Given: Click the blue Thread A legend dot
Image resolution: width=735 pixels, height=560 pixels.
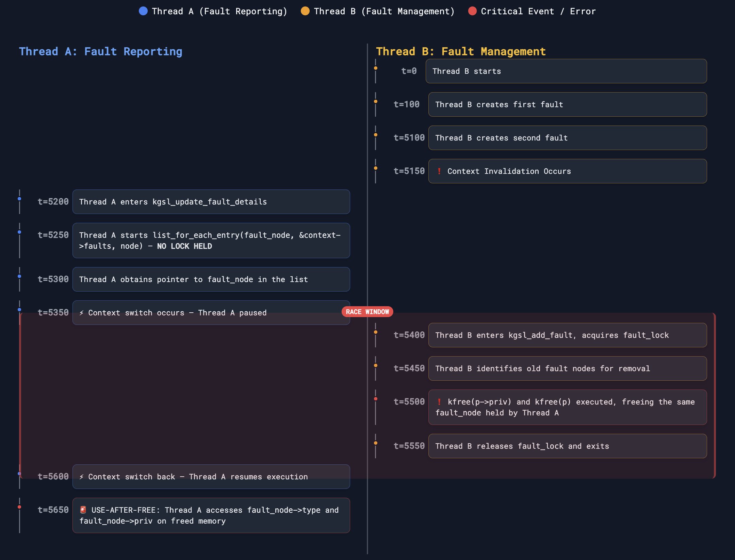Looking at the screenshot, I should [143, 11].
